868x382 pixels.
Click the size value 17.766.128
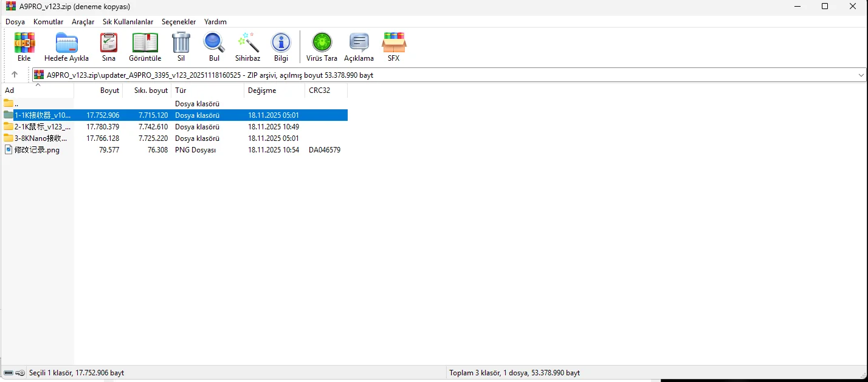point(103,138)
